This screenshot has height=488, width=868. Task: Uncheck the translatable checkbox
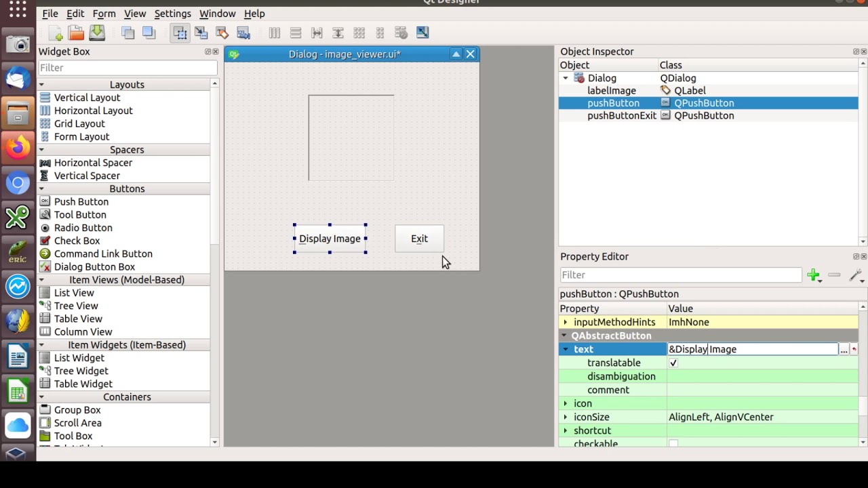point(673,363)
